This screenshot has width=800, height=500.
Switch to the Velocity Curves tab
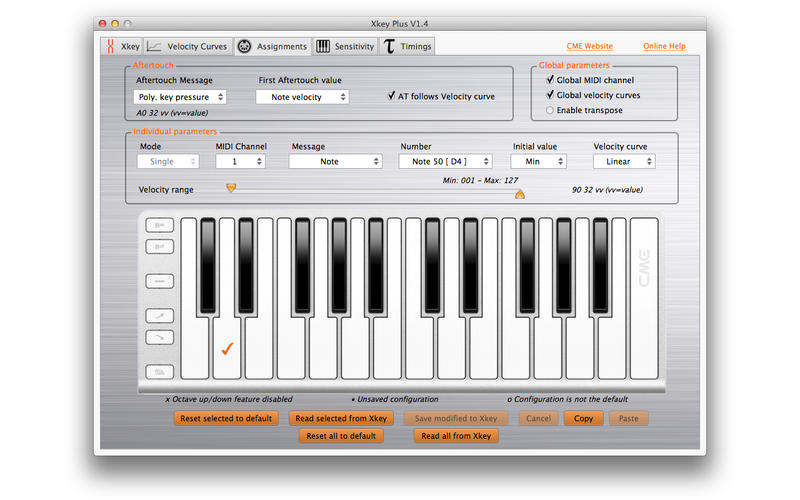click(187, 46)
